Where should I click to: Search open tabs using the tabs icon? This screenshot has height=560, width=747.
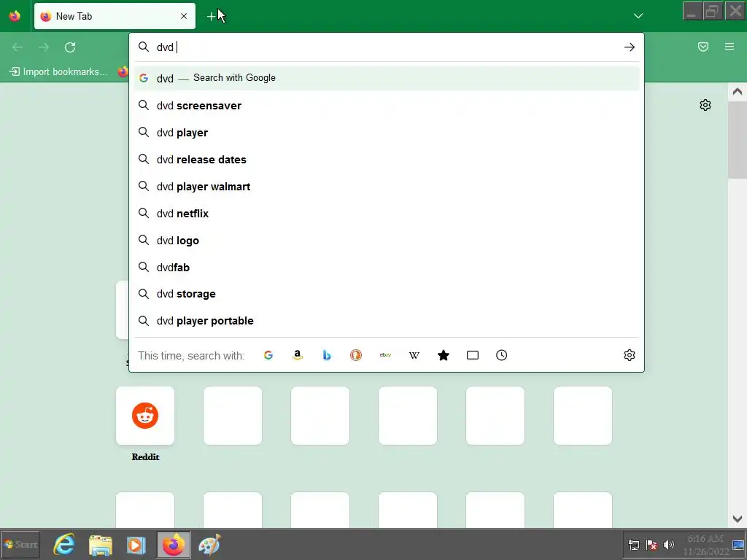473,355
